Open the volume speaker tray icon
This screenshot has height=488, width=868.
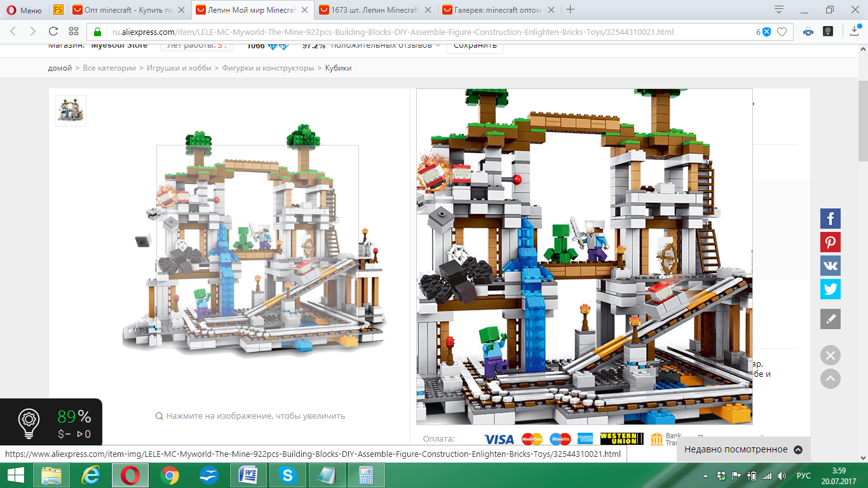point(782,476)
